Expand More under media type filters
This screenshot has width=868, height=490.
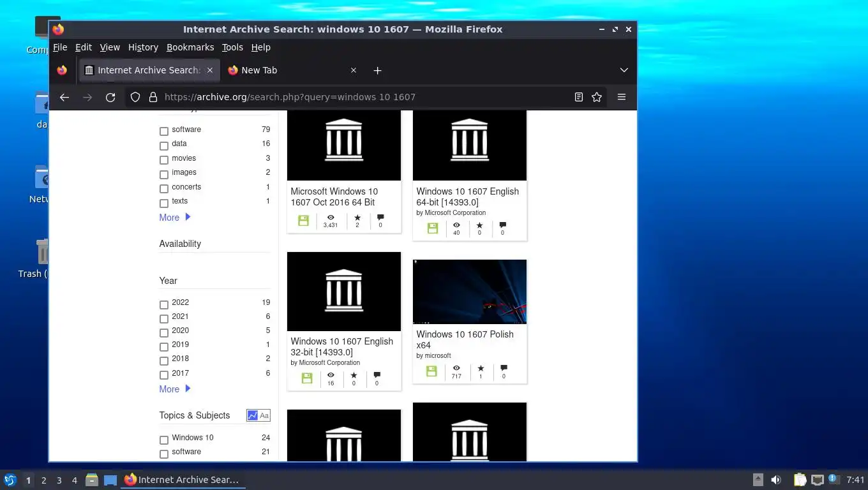tap(175, 218)
